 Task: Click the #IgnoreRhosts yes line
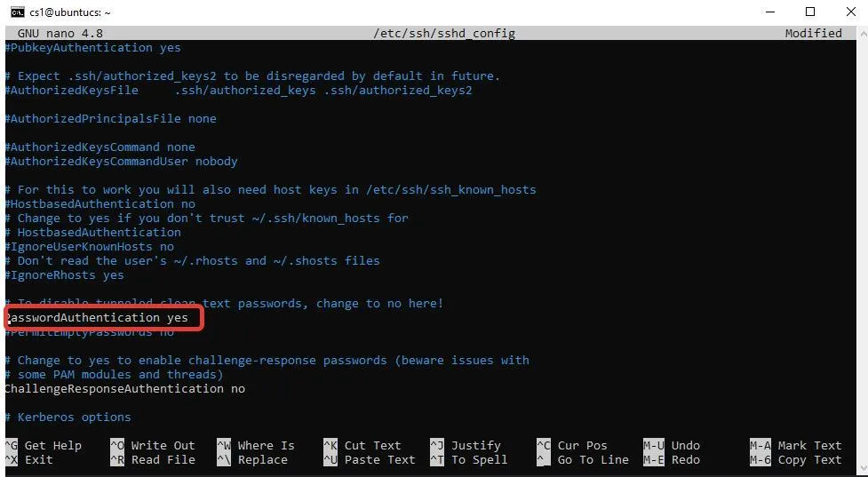point(64,274)
